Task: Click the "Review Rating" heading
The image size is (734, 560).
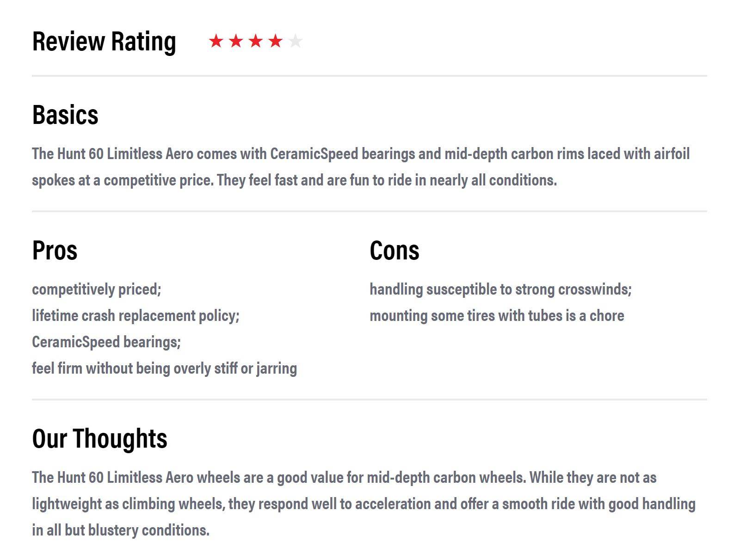Action: [104, 41]
